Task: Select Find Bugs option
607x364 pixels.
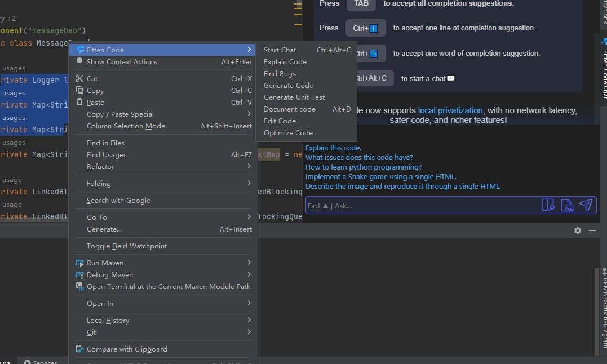Action: pos(306,73)
